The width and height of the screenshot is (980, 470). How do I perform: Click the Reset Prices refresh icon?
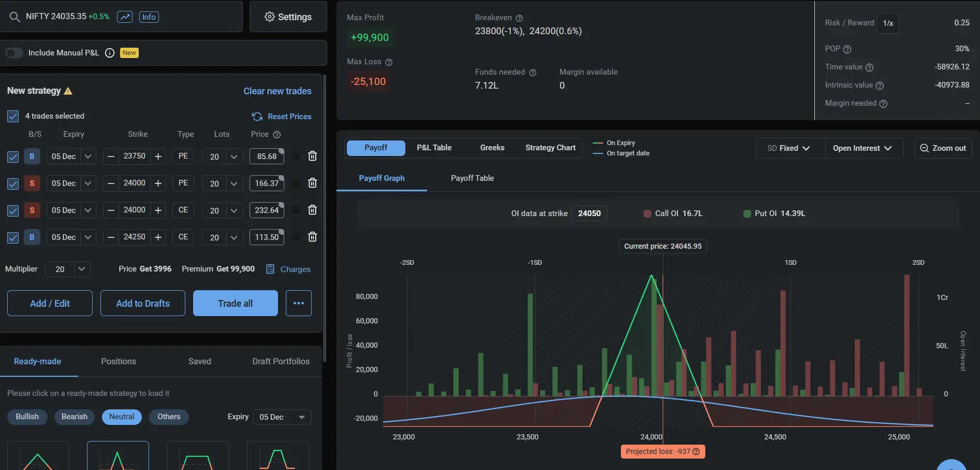click(257, 117)
